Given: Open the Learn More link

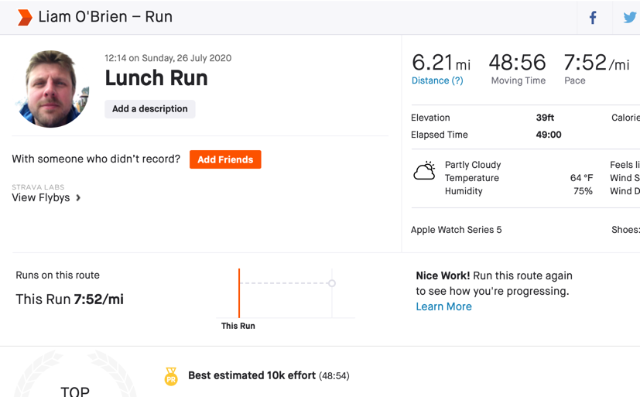Looking at the screenshot, I should pyautogui.click(x=444, y=306).
